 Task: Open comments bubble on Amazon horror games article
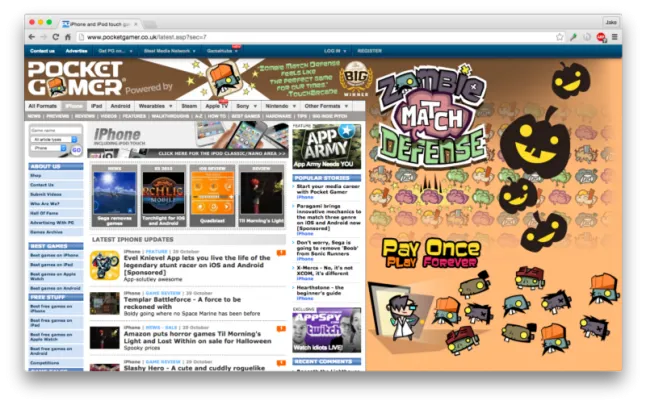click(281, 329)
